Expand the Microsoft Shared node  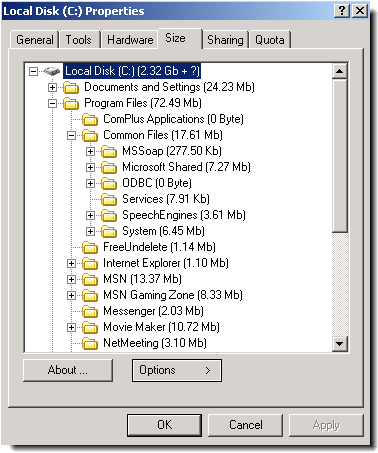click(x=90, y=167)
